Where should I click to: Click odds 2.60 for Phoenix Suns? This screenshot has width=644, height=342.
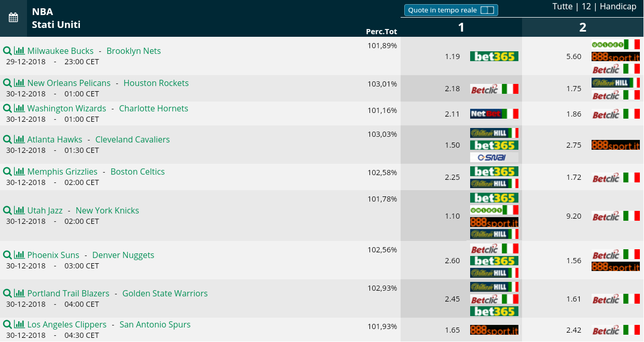pos(453,261)
